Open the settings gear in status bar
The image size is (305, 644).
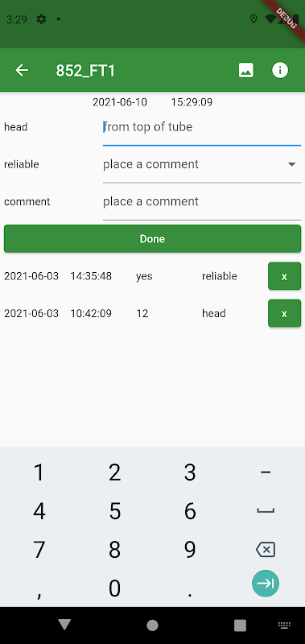point(41,19)
